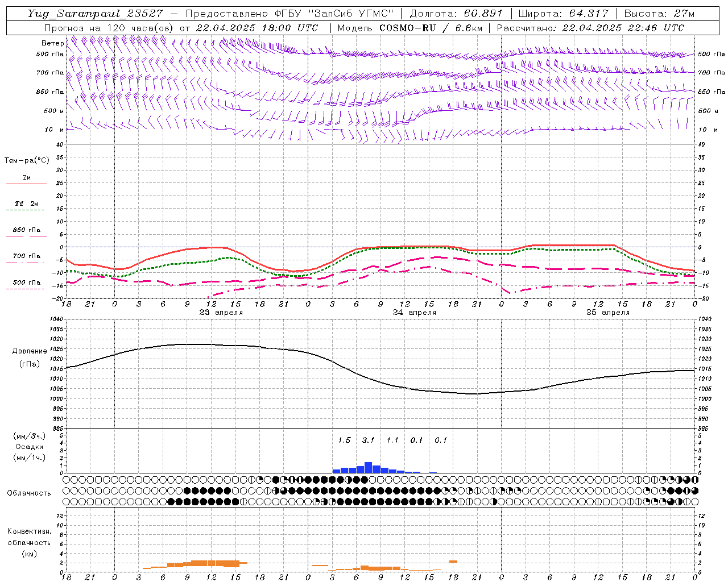Click the 850 гПа temperature legend line
Screen dimensions: 728x582
click(x=26, y=236)
